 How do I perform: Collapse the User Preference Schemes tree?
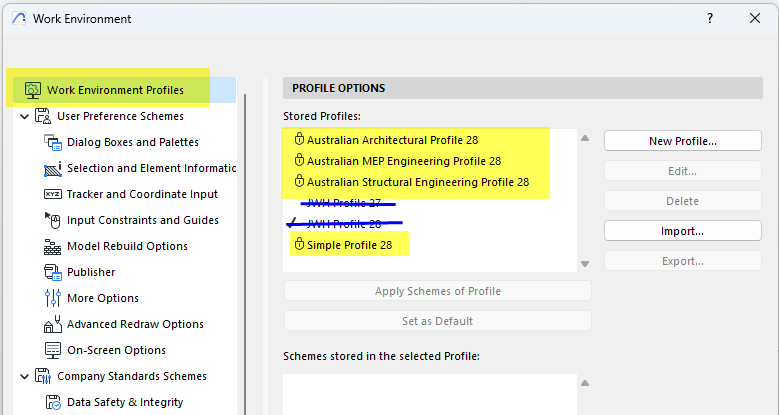coord(24,116)
